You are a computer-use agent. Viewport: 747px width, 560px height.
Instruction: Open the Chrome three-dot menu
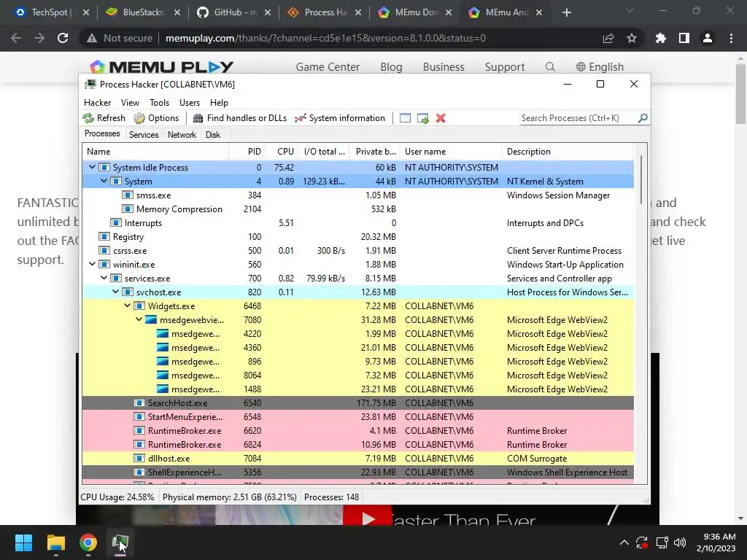pos(731,38)
